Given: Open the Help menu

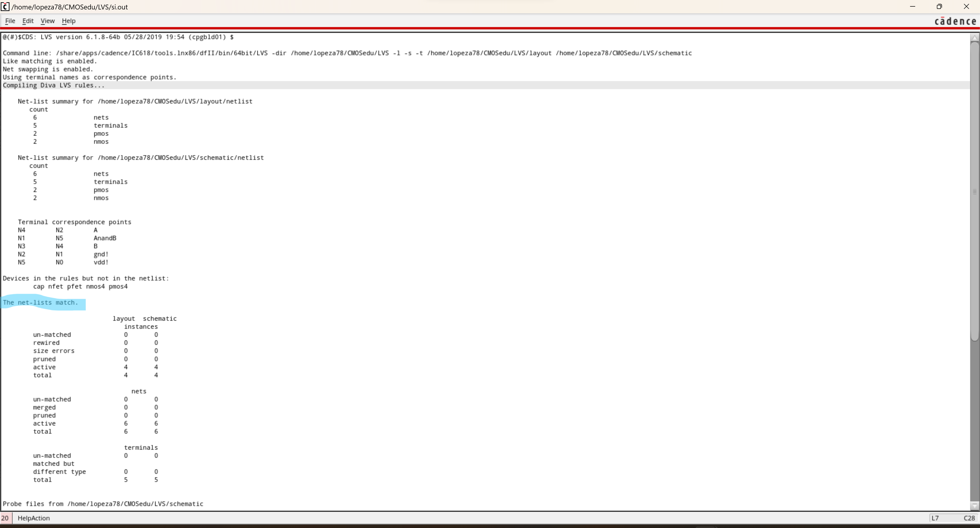Looking at the screenshot, I should pos(68,21).
